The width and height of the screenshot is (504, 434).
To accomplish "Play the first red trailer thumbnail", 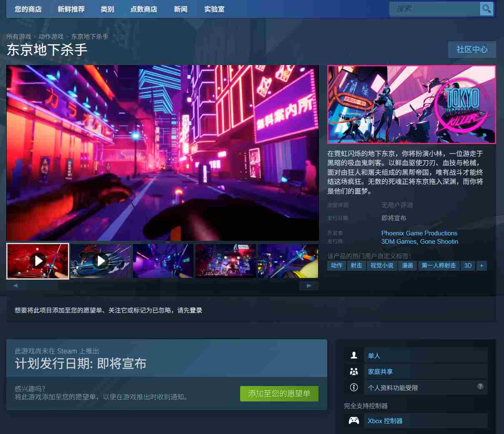I will coord(38,261).
